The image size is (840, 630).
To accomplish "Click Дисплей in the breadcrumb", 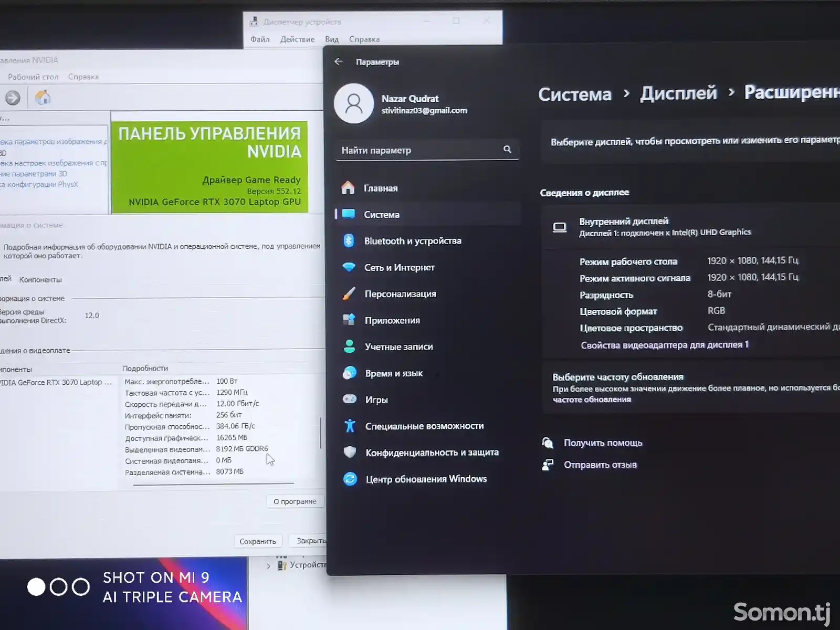I will click(x=678, y=93).
